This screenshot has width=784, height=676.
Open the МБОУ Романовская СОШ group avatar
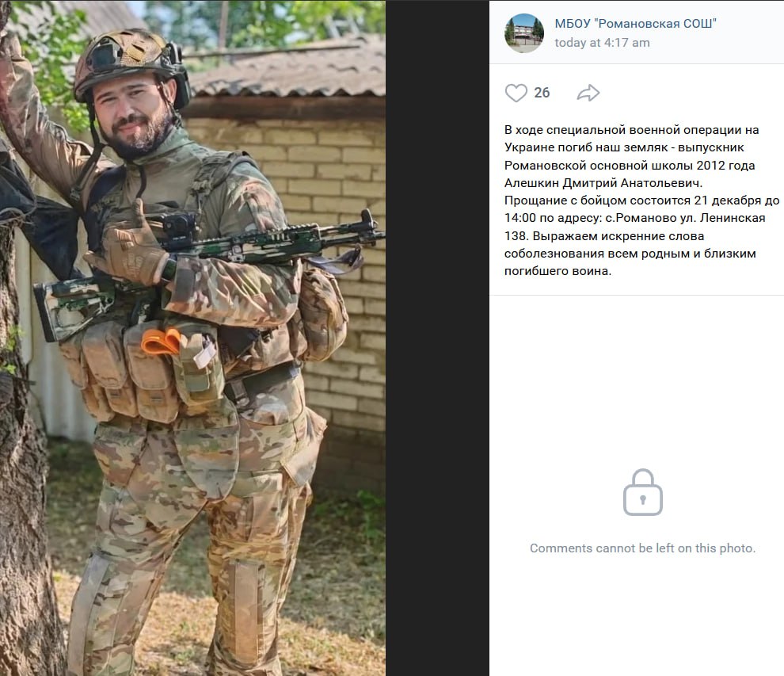(524, 33)
